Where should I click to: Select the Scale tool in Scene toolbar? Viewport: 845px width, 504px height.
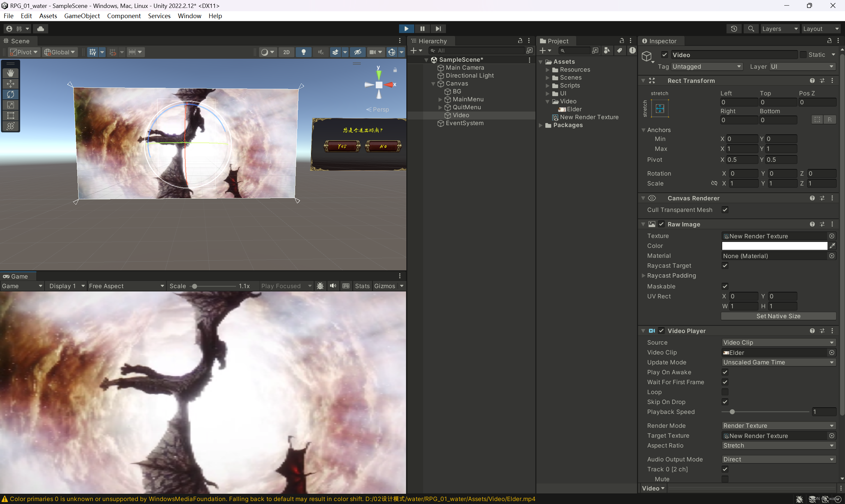11,105
